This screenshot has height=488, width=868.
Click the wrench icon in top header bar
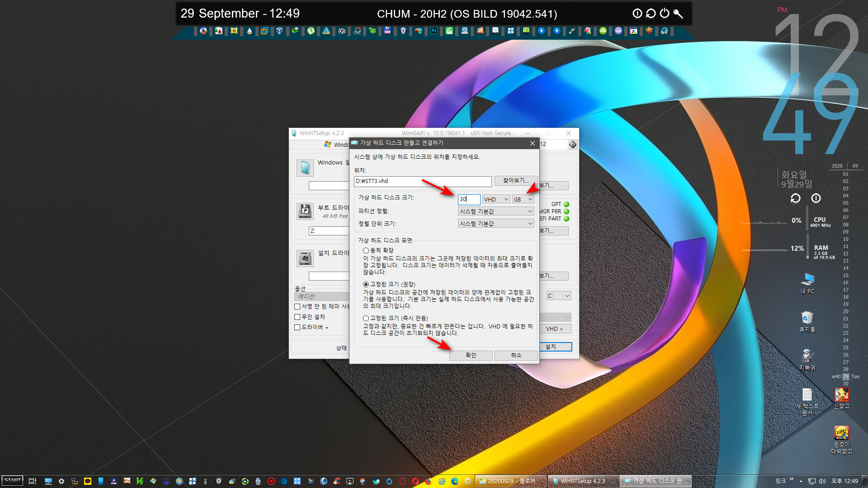click(678, 14)
